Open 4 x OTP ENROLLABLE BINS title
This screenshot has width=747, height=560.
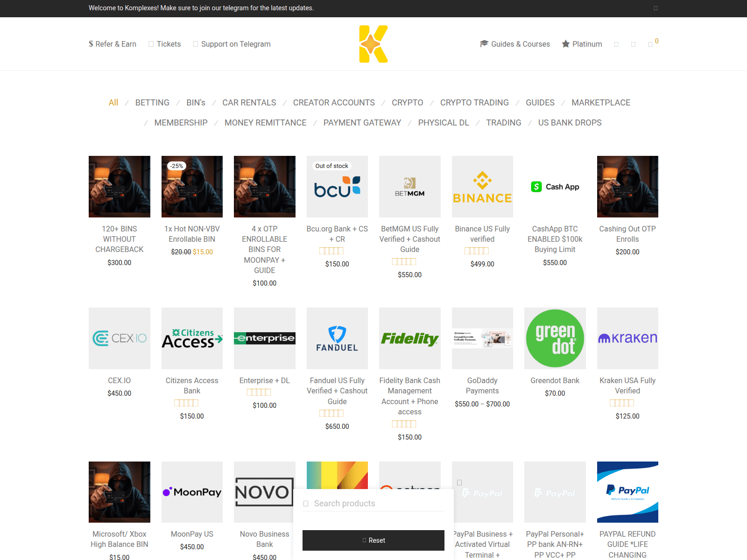[265, 249]
